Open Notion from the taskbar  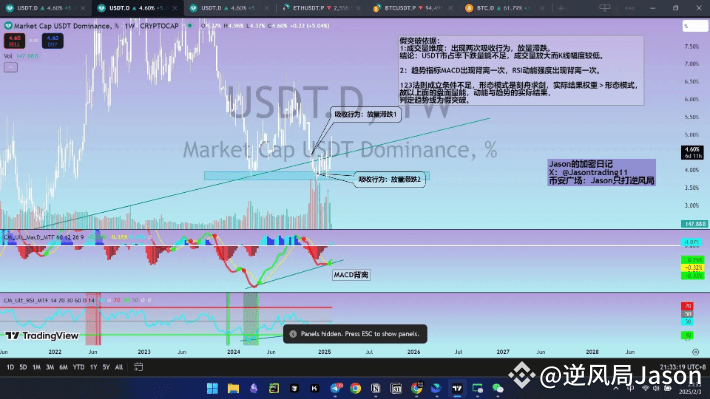point(375,388)
